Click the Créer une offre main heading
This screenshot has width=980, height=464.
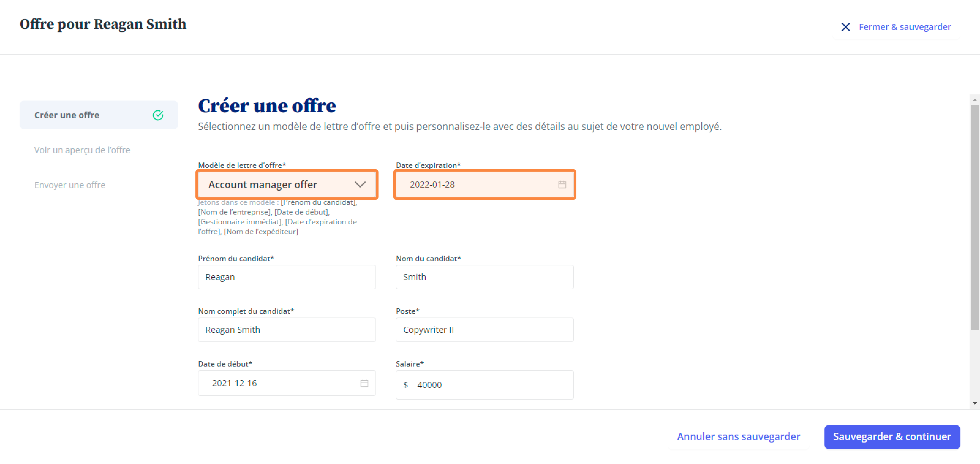[x=267, y=105]
